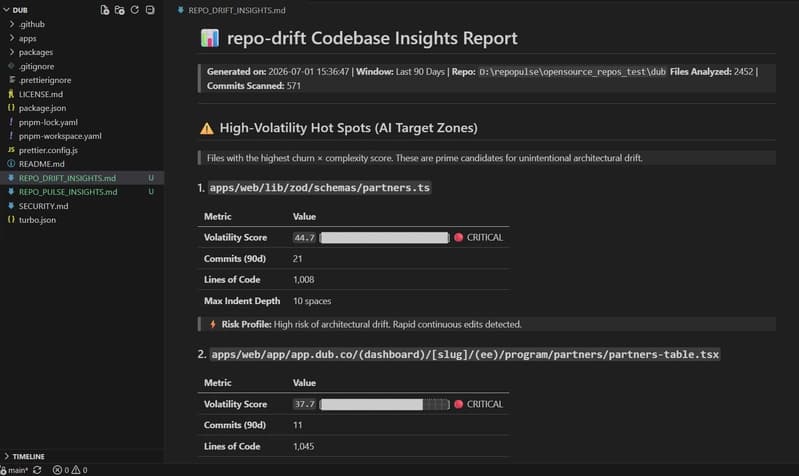The image size is (799, 476).
Task: Click the prettier.config.js JS icon
Action: coord(11,150)
